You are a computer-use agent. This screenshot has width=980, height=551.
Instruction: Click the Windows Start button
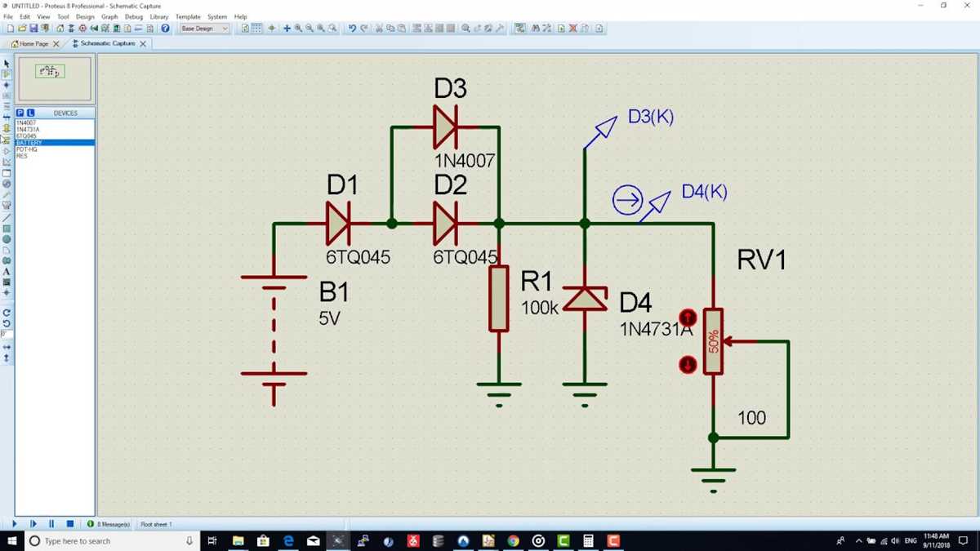(11, 540)
